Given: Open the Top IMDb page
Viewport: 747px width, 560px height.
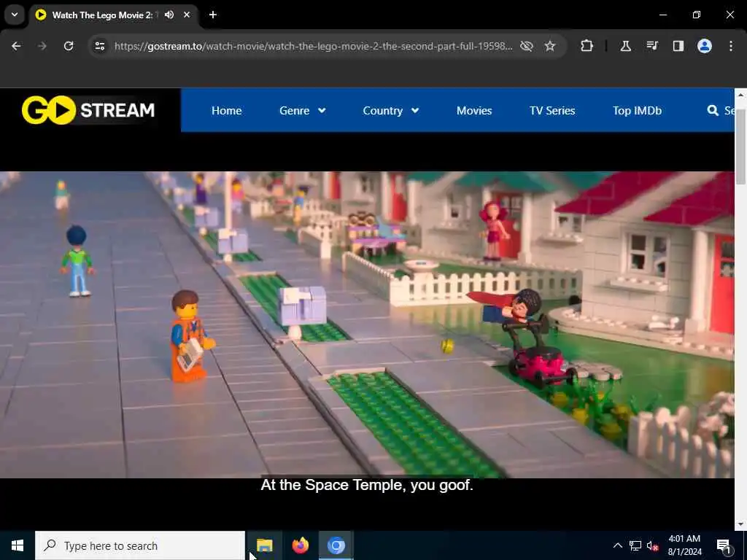Looking at the screenshot, I should [637, 111].
